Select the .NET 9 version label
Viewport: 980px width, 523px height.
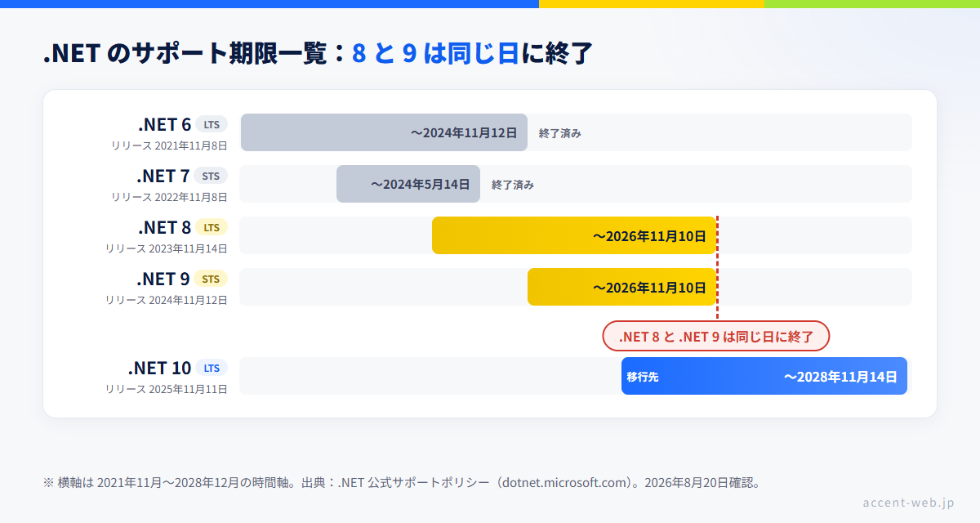point(164,279)
